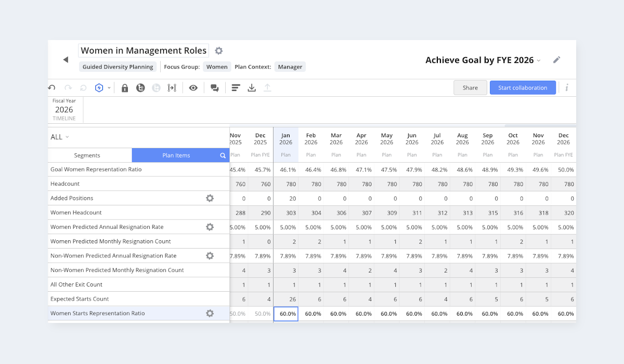Click the Share button
The height and width of the screenshot is (364, 624).
click(470, 88)
